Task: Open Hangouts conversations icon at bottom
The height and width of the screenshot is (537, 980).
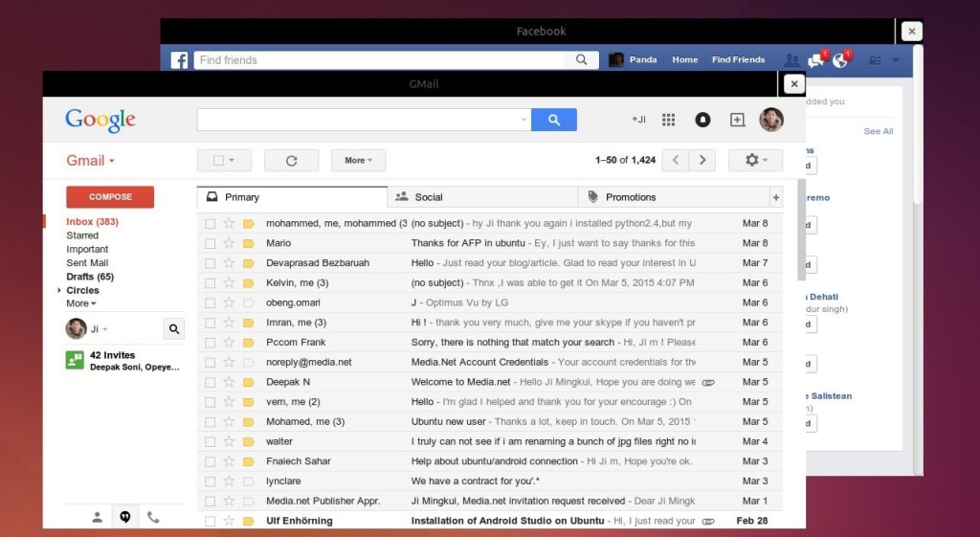Action: tap(125, 517)
